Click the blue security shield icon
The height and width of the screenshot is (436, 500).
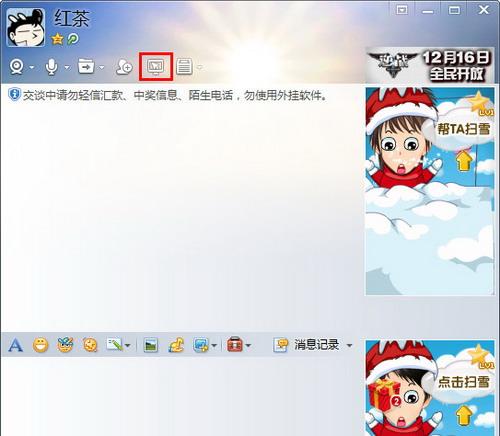[14, 95]
